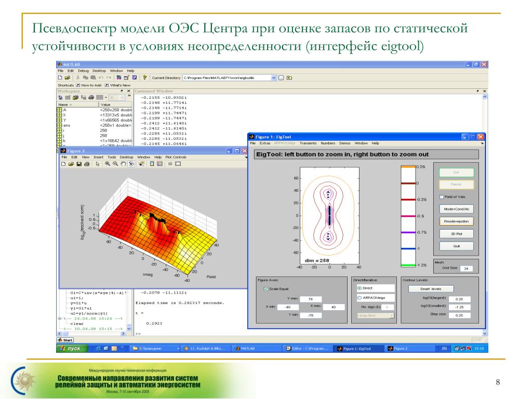
Task: Open the Desktop menu in MATLAB window
Action: (99, 71)
